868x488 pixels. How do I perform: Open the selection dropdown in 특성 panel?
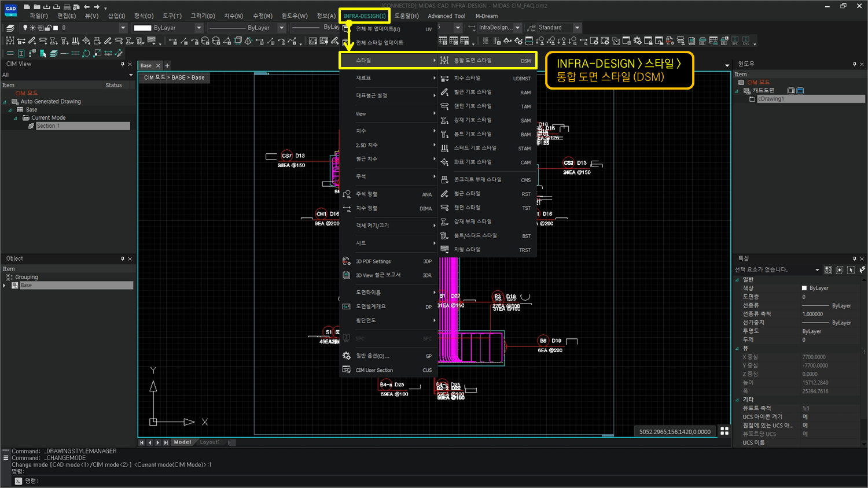point(817,270)
